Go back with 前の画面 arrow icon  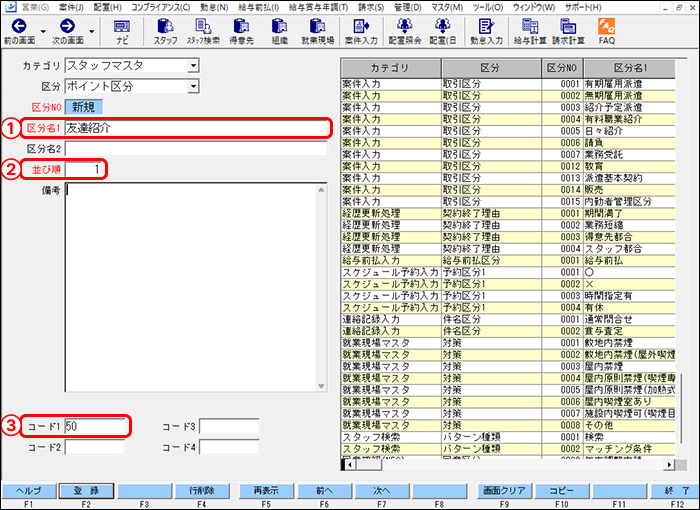coord(19,26)
